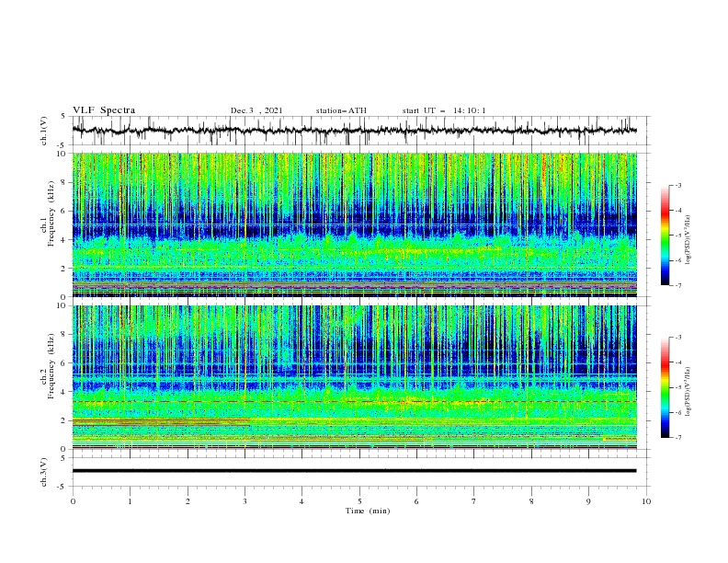Click time axis tick label '3'
This screenshot has height=563, width=728.
(x=245, y=501)
